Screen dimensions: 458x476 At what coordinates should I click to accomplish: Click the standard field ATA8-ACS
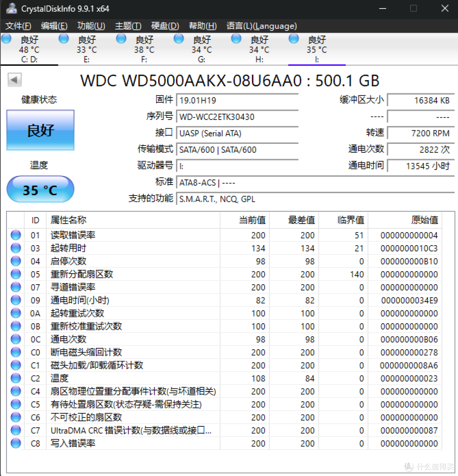coord(316,182)
